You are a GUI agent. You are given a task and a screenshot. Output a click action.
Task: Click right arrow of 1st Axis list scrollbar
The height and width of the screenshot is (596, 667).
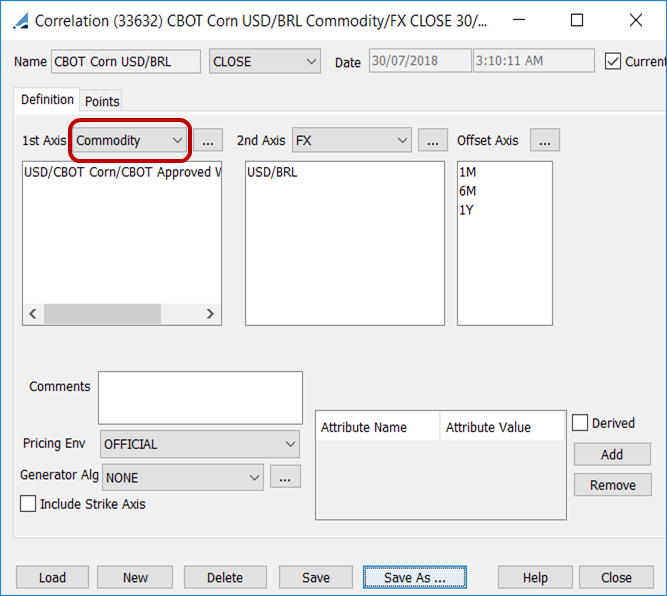210,314
